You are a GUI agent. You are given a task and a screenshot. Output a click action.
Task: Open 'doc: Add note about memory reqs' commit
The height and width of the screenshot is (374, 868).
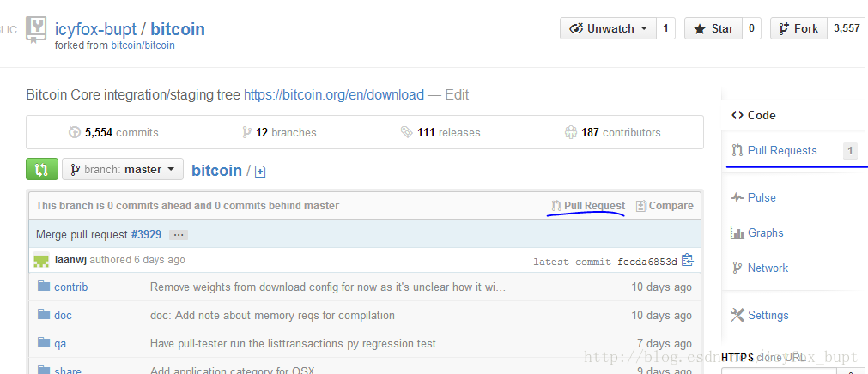(x=272, y=316)
